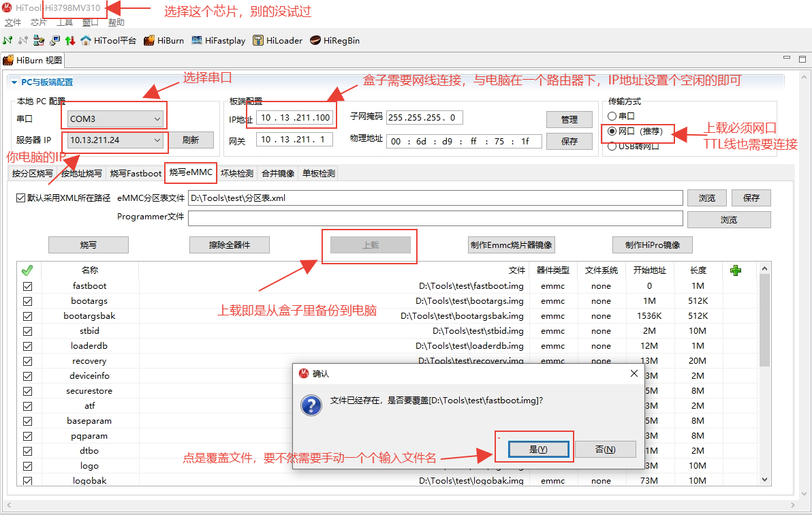Decline overwrite with 否(N)
Screen dimensions: 812x515
pos(606,449)
